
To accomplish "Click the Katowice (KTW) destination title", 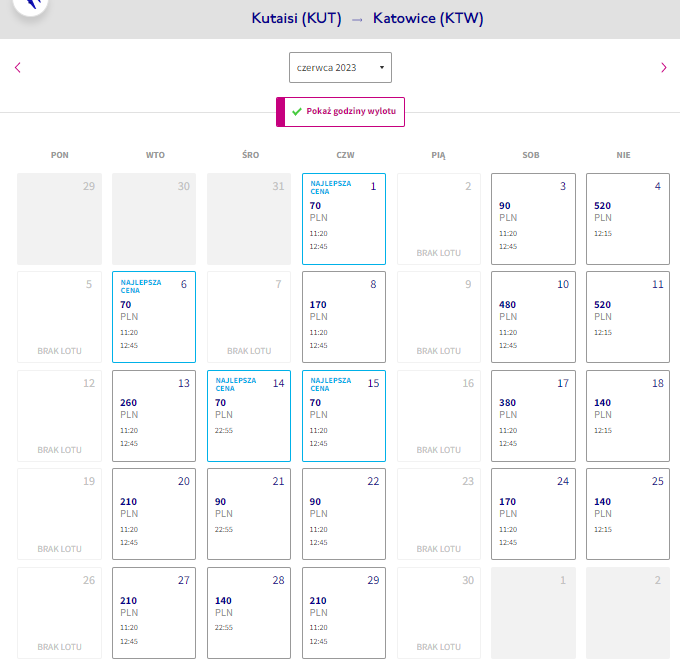I will coord(428,18).
